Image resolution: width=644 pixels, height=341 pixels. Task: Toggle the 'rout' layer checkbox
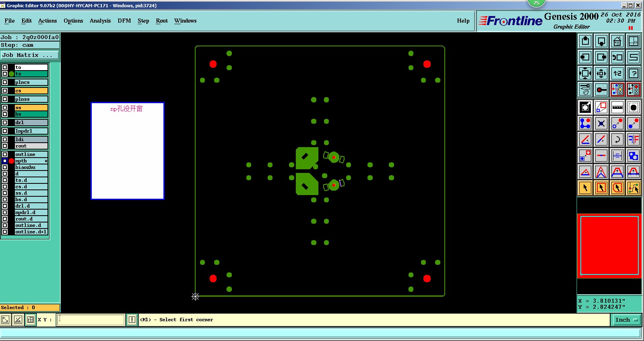5,146
